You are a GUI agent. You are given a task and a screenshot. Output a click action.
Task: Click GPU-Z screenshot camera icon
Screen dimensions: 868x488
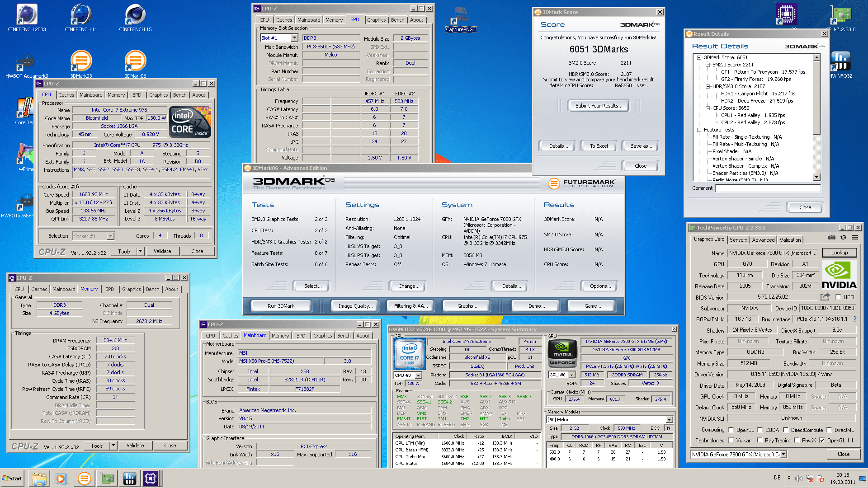click(831, 237)
